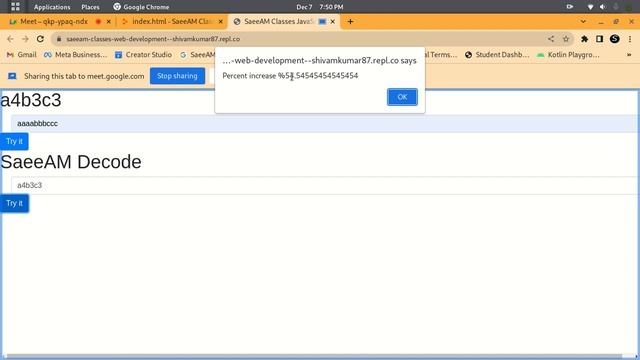Close the Meet tab
The height and width of the screenshot is (360, 640).
tap(109, 22)
